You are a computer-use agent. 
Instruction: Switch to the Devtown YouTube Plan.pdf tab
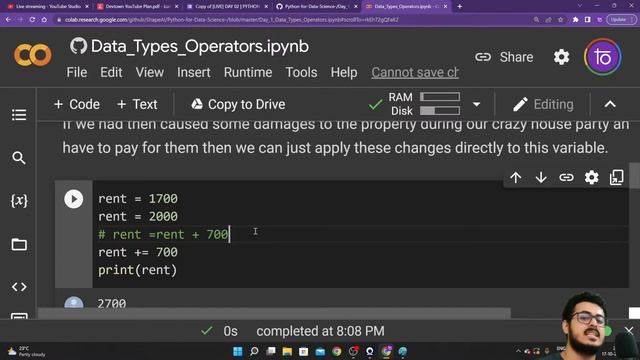pos(138,7)
